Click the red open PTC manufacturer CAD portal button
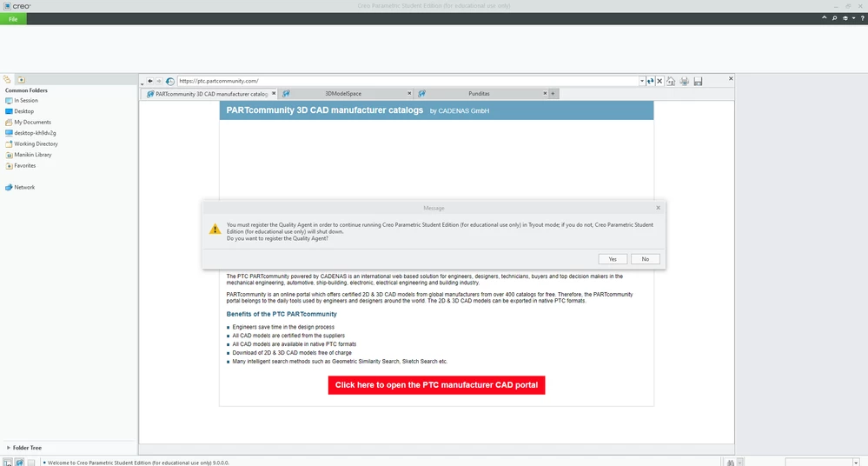Viewport: 868px width, 466px height. (x=436, y=385)
